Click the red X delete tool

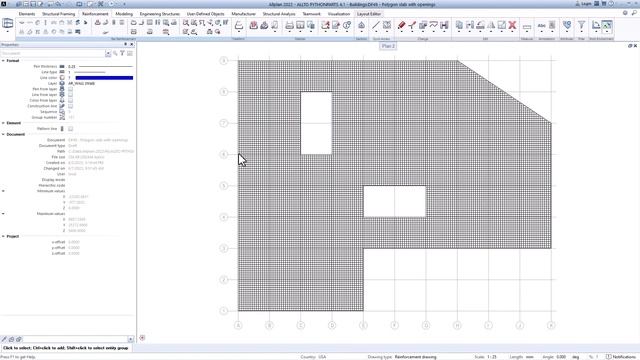(512, 25)
